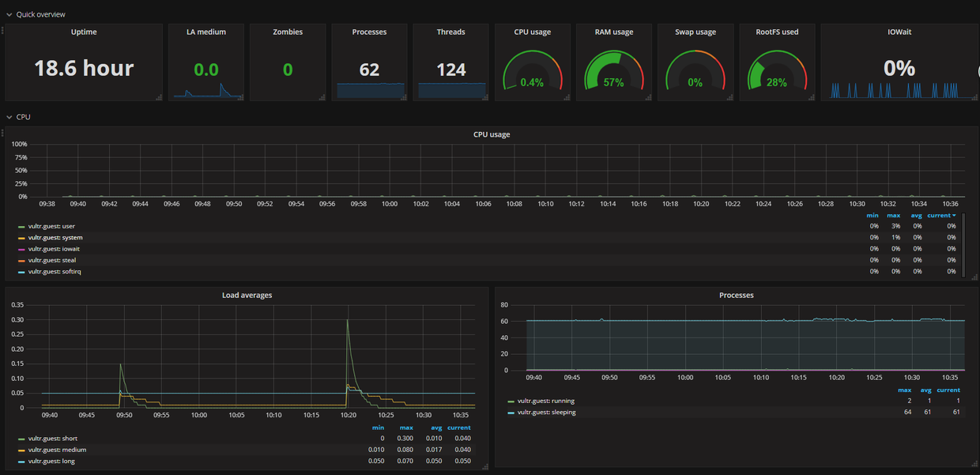Sort Processes legend by current column
This screenshot has width=980, height=475.
[948, 390]
